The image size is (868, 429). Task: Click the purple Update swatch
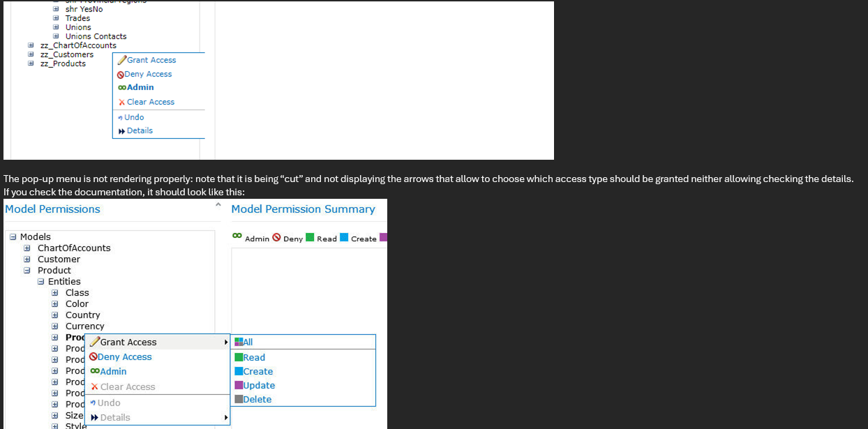(239, 384)
